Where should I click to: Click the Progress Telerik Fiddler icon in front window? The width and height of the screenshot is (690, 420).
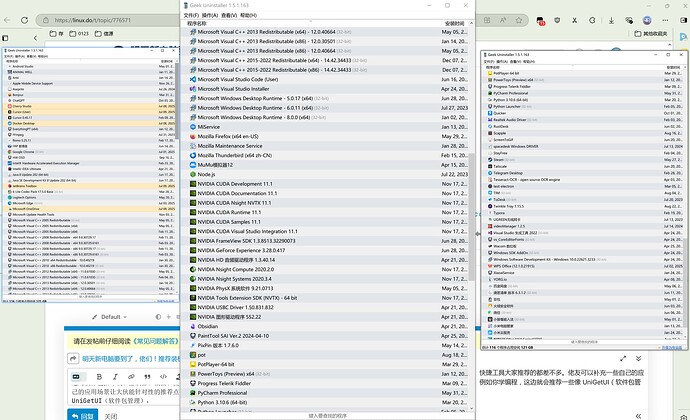tap(193, 383)
